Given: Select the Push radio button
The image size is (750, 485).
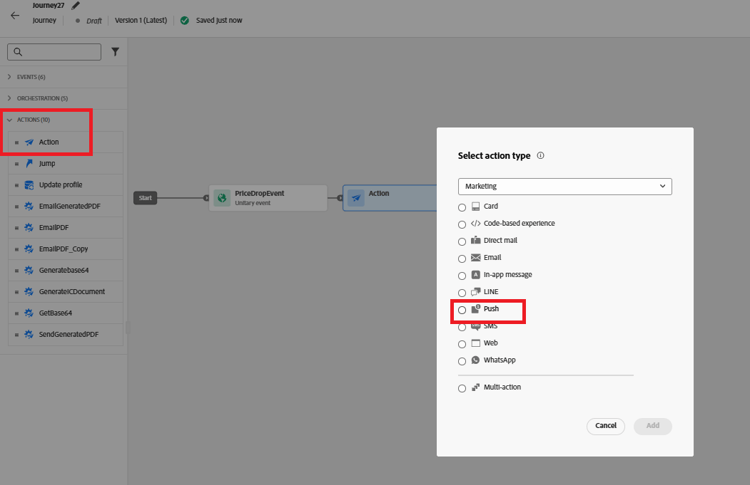Looking at the screenshot, I should [462, 310].
